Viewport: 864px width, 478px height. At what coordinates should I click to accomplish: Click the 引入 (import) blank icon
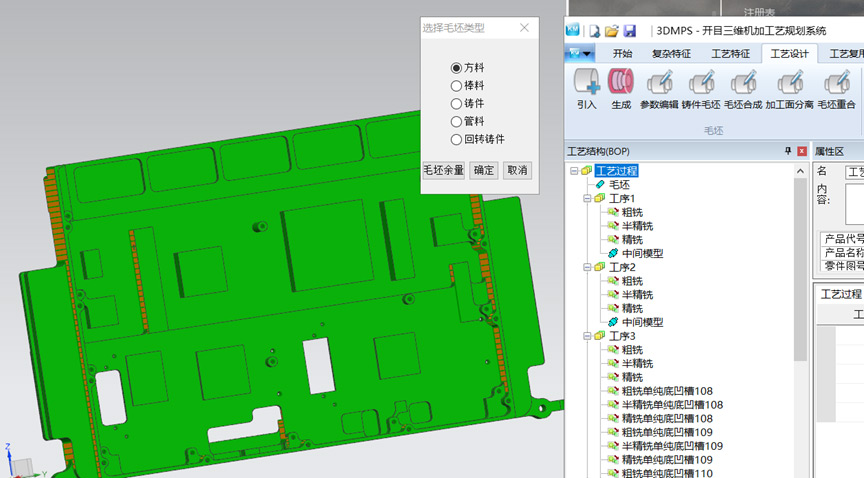(x=586, y=84)
